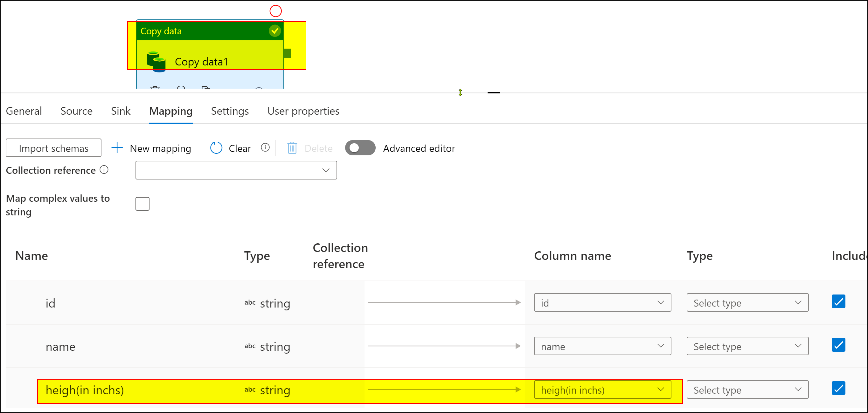Uncheck Include for the name row
Image resolution: width=868 pixels, height=413 pixels.
pos(838,345)
